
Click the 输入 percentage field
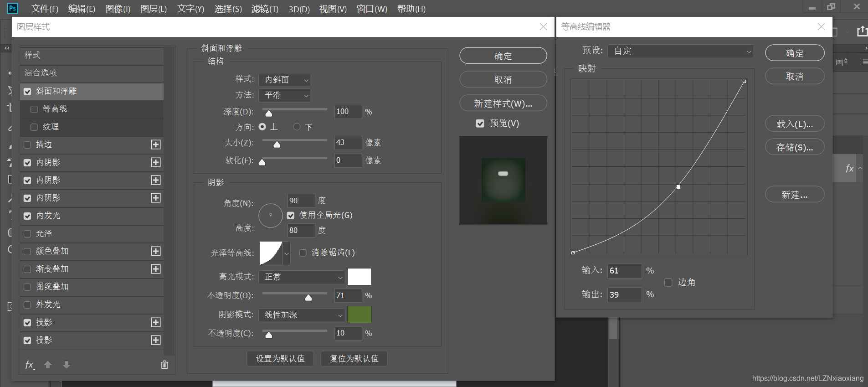pos(624,271)
